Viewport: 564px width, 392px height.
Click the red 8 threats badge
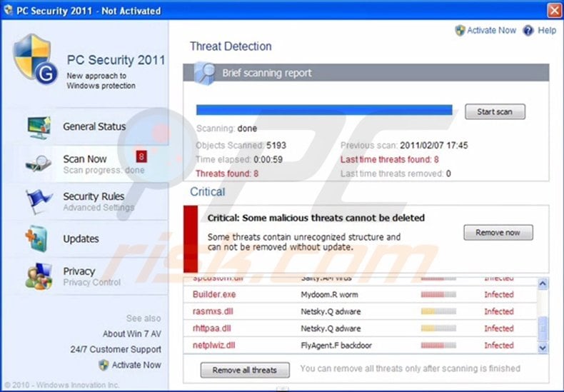[141, 156]
